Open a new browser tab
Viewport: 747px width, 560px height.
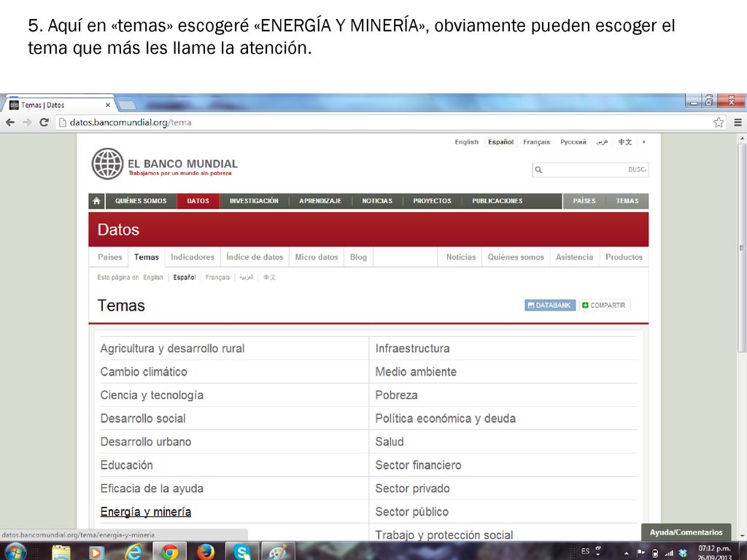tap(126, 105)
